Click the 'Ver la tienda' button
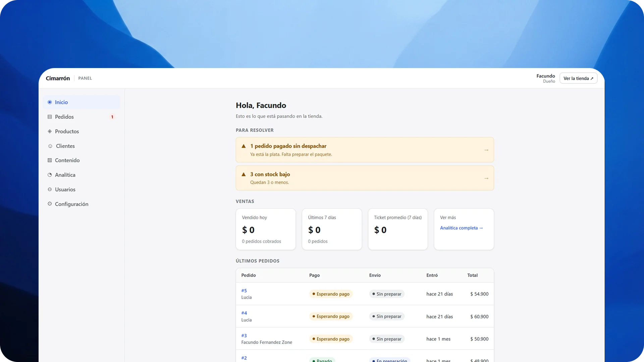The image size is (644, 362). pyautogui.click(x=578, y=78)
